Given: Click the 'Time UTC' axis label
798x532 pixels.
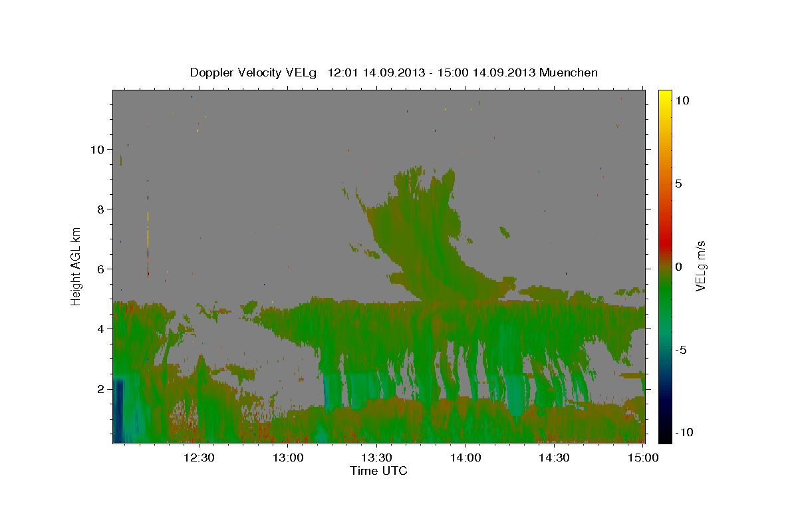Looking at the screenshot, I should pos(378,471).
